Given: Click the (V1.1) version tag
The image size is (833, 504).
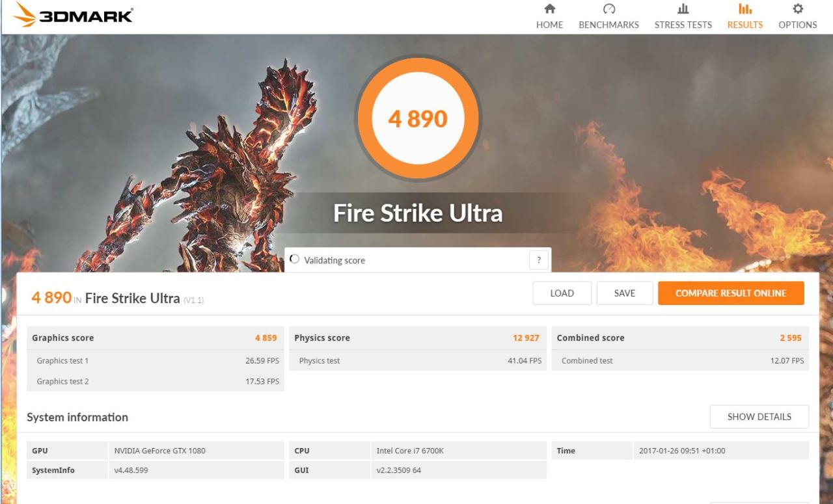Looking at the screenshot, I should tap(194, 300).
